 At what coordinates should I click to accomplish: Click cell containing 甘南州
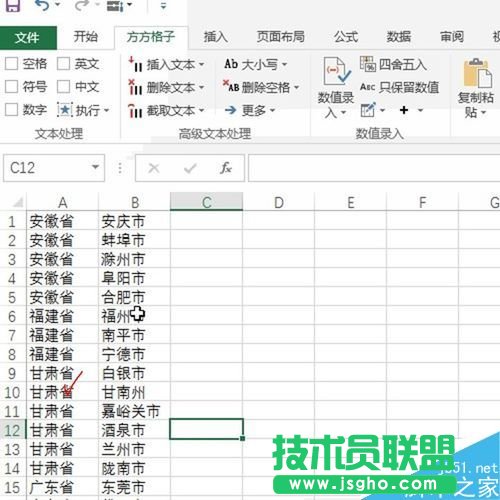click(134, 392)
